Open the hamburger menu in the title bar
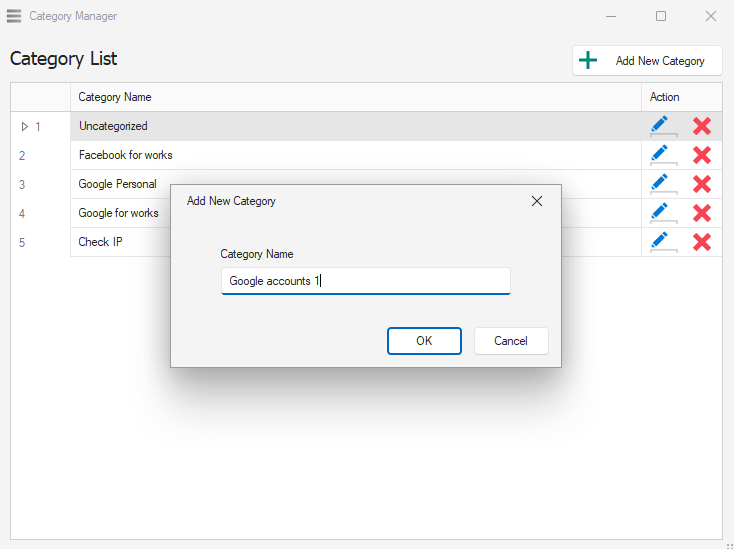Screen dimensions: 734x549 coord(14,16)
